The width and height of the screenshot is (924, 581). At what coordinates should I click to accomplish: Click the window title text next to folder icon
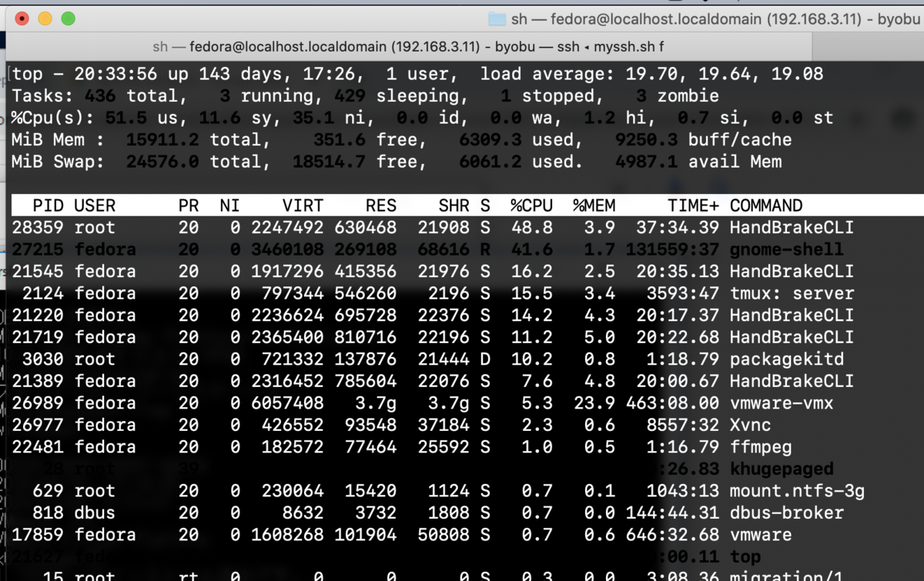[718, 18]
